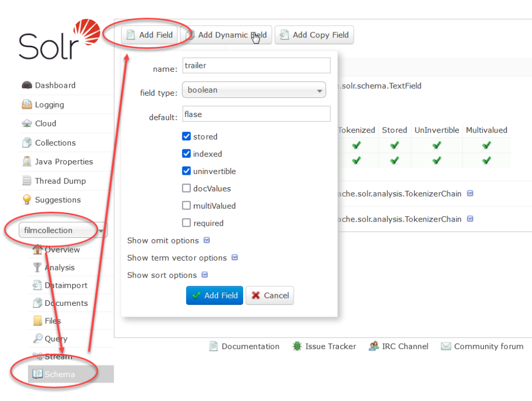
Task: Expand Show term vector options
Action: pyautogui.click(x=182, y=258)
